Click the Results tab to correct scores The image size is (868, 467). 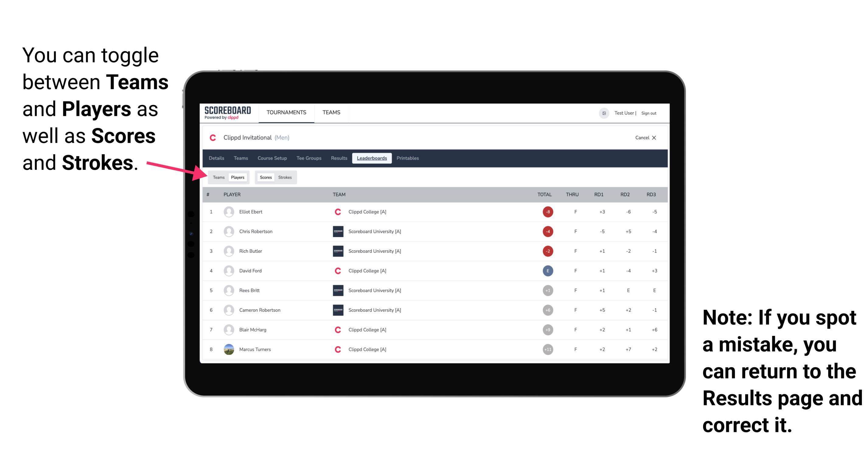coord(339,158)
